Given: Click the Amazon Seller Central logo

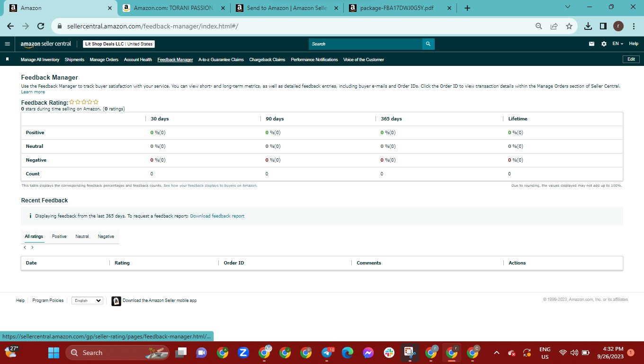Looking at the screenshot, I should point(46,44).
